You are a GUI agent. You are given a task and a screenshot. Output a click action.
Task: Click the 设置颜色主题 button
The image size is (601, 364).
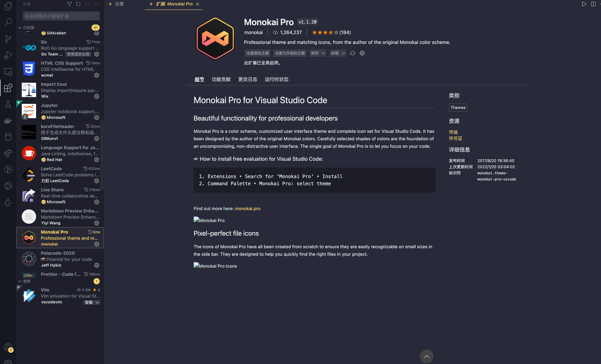257,53
